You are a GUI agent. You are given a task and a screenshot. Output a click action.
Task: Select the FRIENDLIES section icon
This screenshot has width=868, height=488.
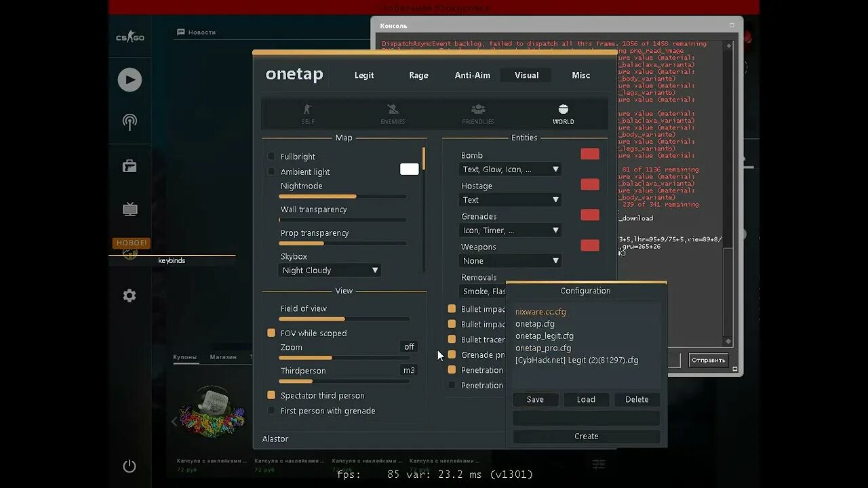[x=477, y=114]
